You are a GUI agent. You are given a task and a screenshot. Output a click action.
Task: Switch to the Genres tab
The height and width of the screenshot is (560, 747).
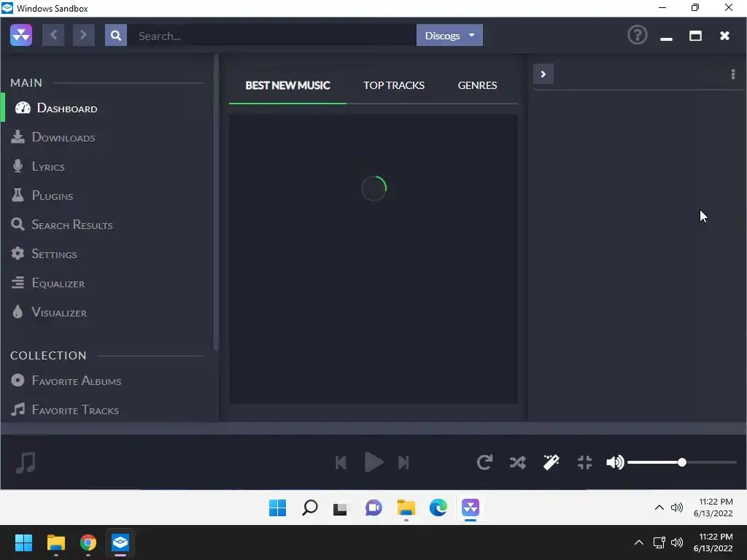pos(477,85)
